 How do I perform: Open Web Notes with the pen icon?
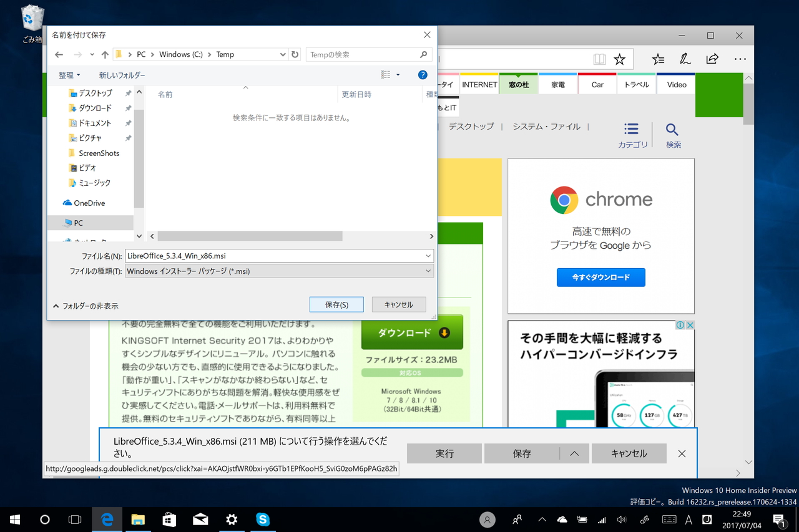coord(685,59)
